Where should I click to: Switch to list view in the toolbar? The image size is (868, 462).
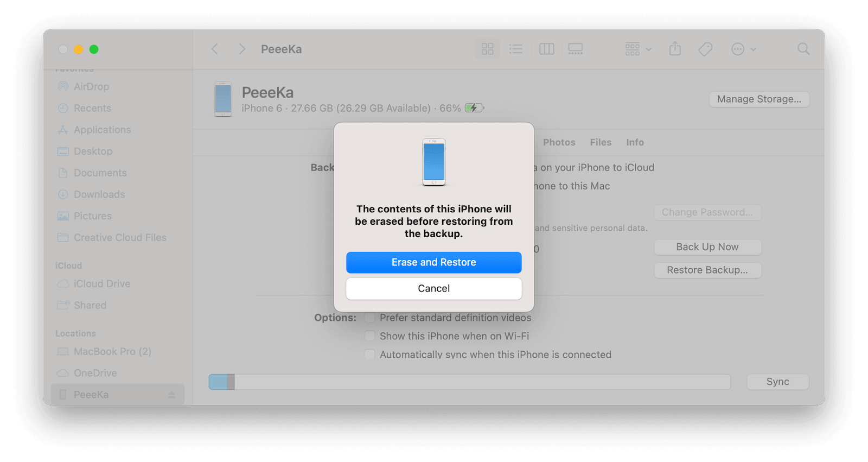click(515, 49)
